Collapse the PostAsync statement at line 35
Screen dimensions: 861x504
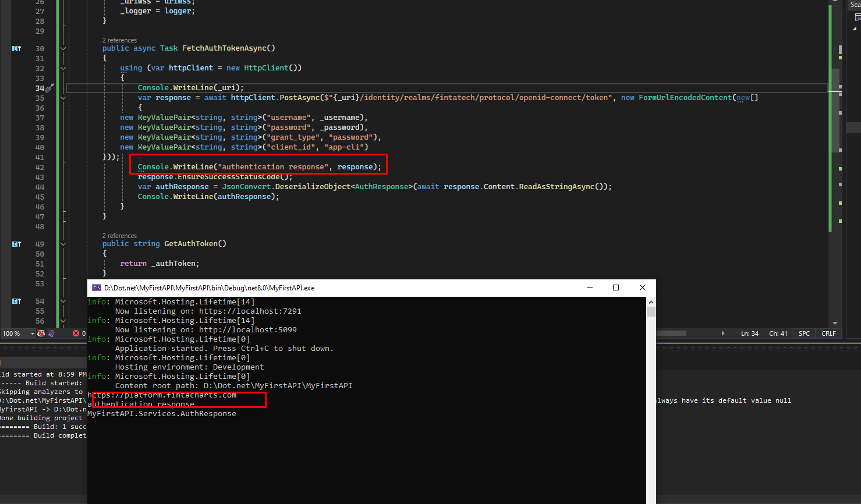pos(63,98)
